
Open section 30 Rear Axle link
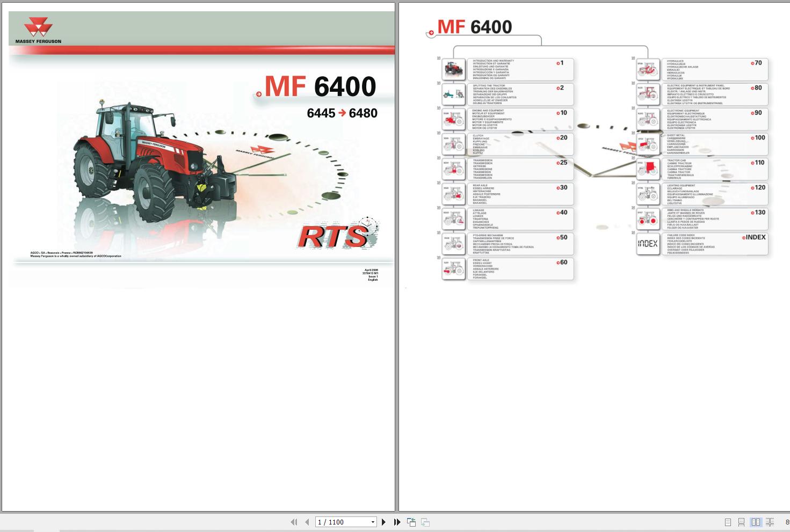point(520,194)
